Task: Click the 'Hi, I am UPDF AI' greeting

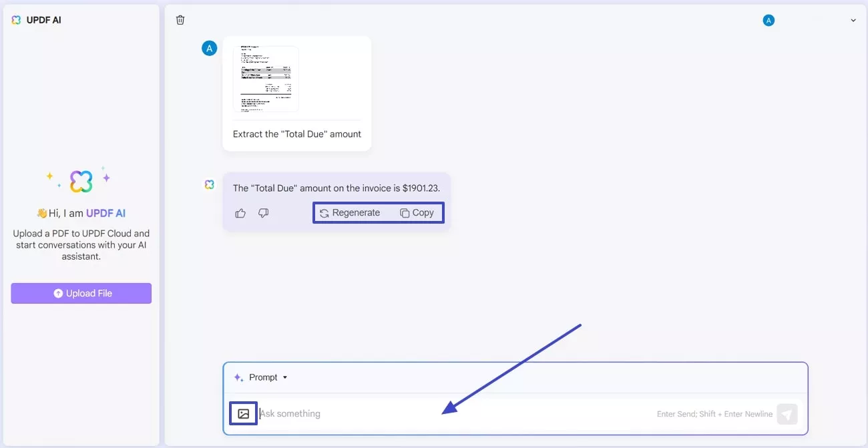Action: click(81, 214)
